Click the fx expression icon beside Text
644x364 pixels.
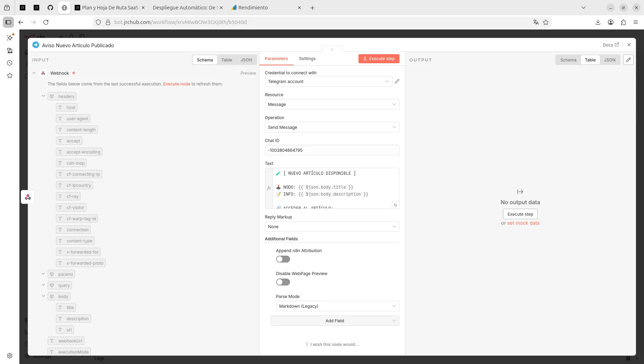coord(269,188)
